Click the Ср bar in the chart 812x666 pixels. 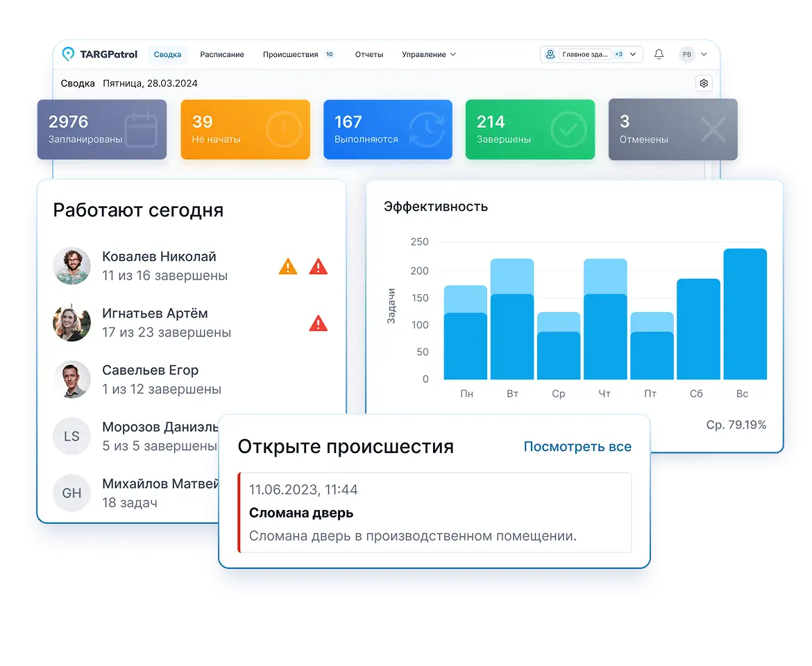(x=559, y=345)
